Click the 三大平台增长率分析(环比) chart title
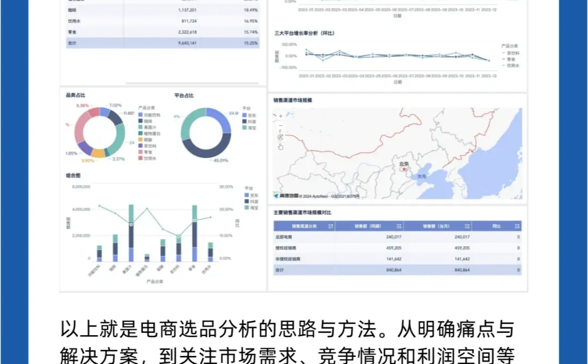This screenshot has width=588, height=364. pyautogui.click(x=304, y=33)
